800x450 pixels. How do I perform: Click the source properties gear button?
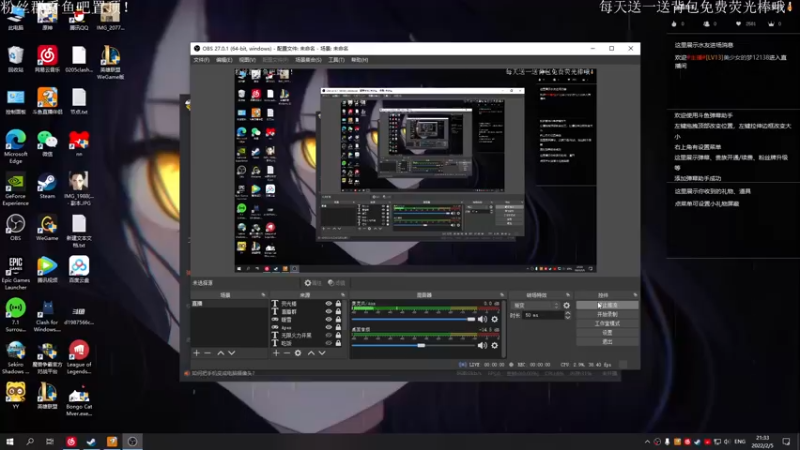[x=312, y=283]
